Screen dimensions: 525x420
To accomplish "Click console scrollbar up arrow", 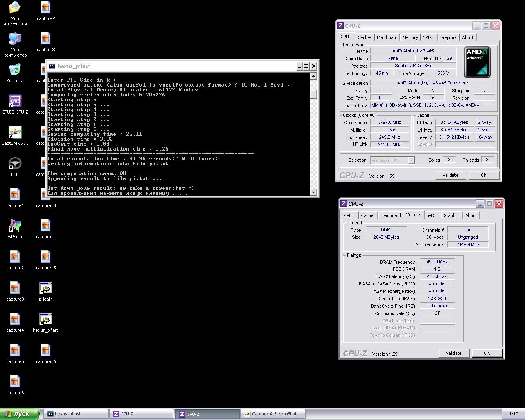I will [x=314, y=76].
